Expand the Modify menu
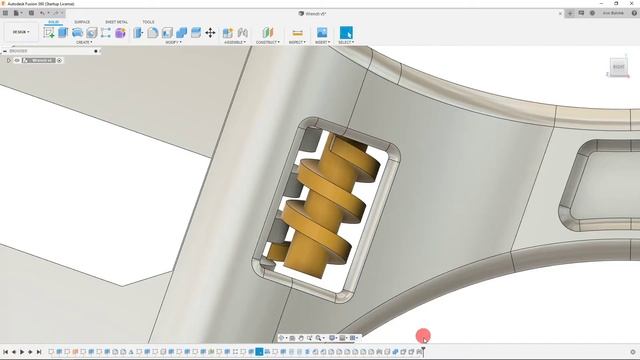 click(x=173, y=42)
